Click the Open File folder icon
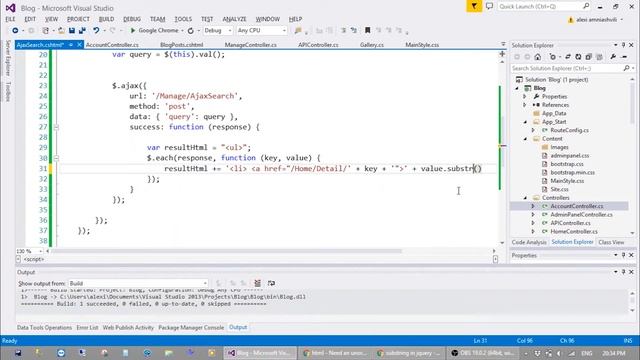 [x=61, y=31]
